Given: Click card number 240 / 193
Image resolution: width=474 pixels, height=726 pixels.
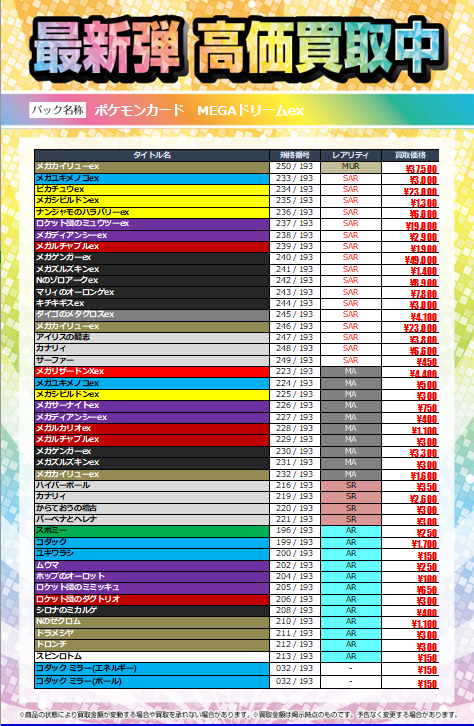Looking at the screenshot, I should coord(294,257).
